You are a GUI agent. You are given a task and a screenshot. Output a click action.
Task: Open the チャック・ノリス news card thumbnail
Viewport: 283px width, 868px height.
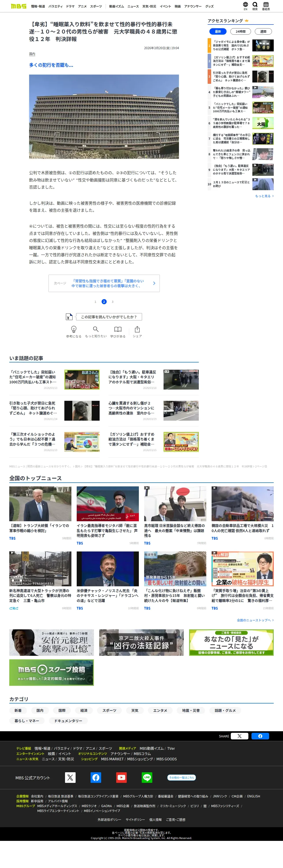[x=108, y=569]
